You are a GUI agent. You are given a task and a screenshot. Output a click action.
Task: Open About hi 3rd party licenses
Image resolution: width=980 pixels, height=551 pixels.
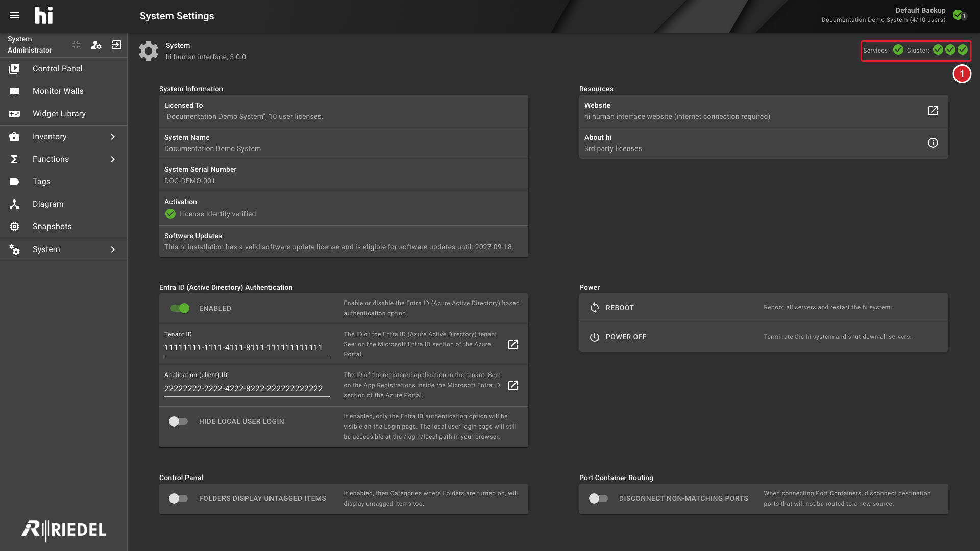764,143
